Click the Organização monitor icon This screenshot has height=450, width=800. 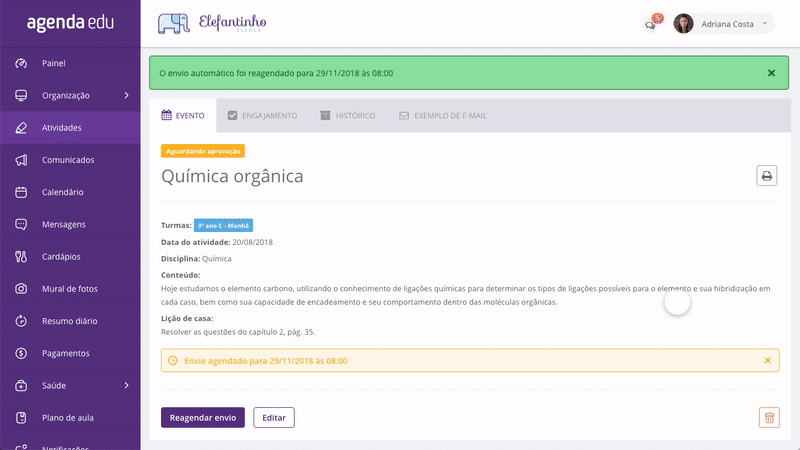pos(21,95)
